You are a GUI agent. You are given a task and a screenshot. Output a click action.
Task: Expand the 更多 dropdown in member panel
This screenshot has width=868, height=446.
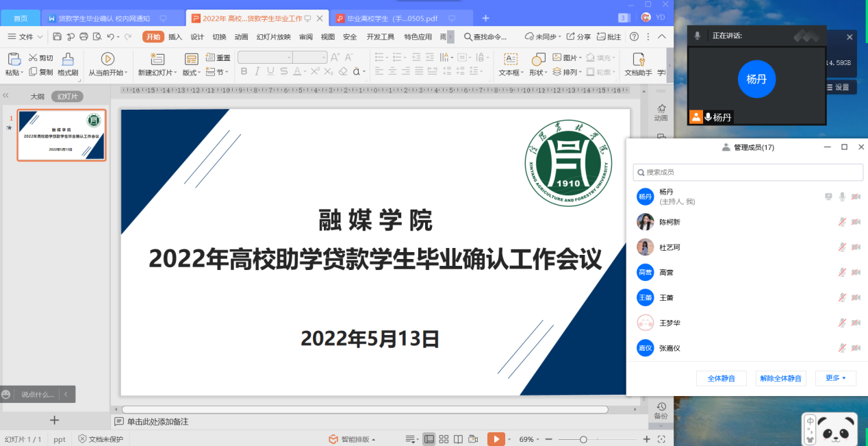[x=835, y=378]
